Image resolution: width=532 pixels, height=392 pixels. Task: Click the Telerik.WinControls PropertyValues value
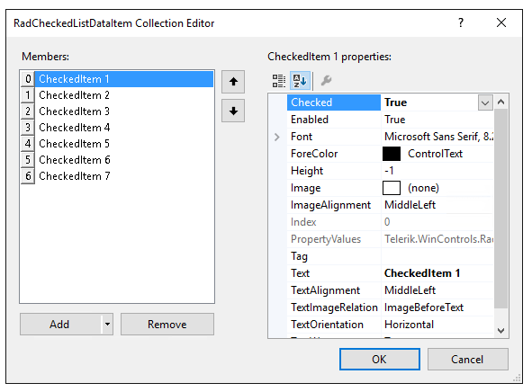pyautogui.click(x=438, y=239)
